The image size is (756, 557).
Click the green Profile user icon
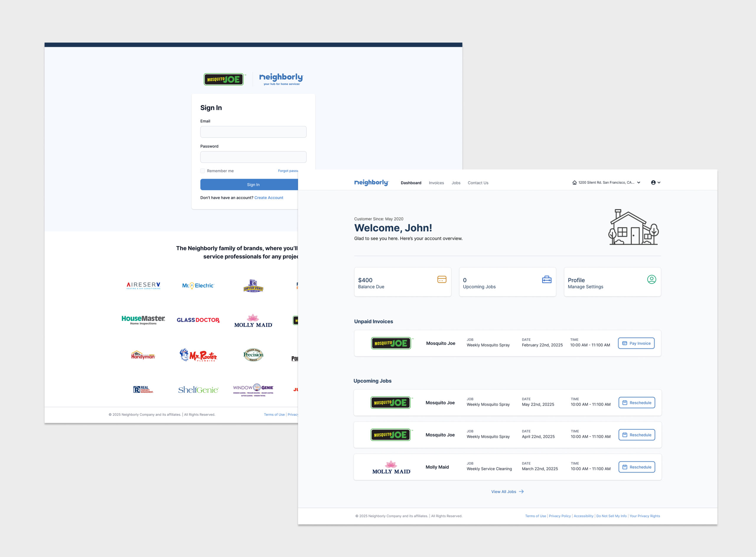click(651, 279)
